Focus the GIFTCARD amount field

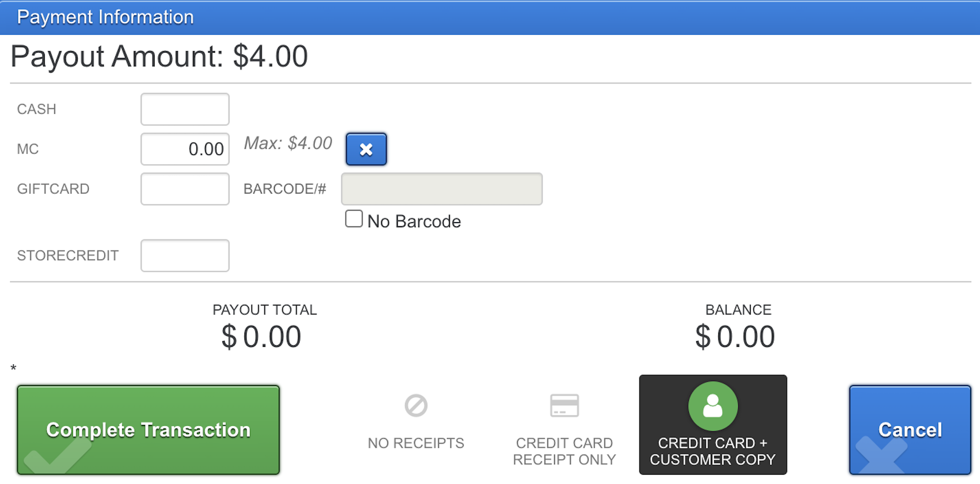[x=185, y=189]
